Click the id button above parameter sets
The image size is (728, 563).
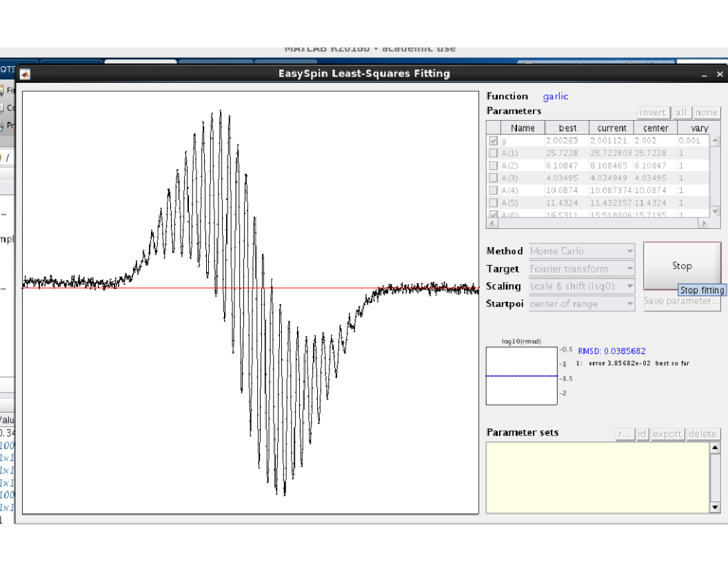pos(642,434)
